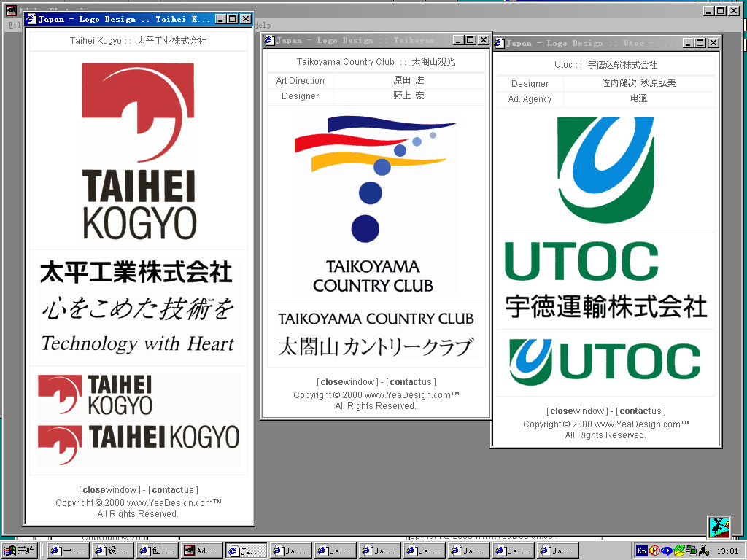
Task: Click the 'Ad. Agency' label cell
Action: [x=530, y=99]
